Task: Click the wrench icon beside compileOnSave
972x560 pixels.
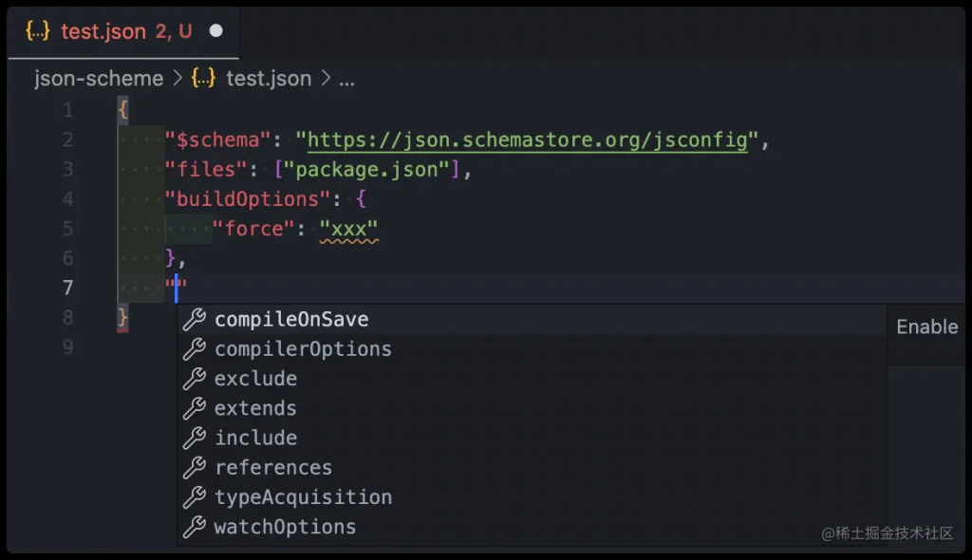Action: tap(196, 320)
